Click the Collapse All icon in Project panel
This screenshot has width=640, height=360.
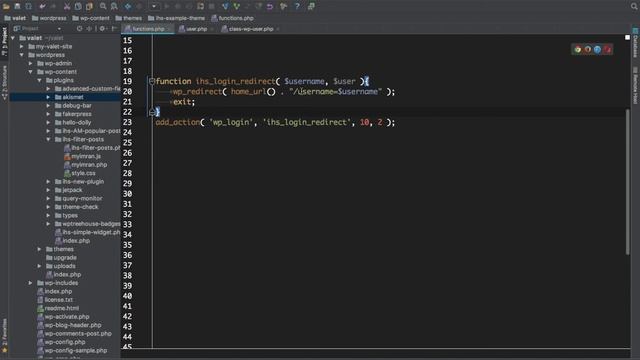pyautogui.click(x=89, y=29)
